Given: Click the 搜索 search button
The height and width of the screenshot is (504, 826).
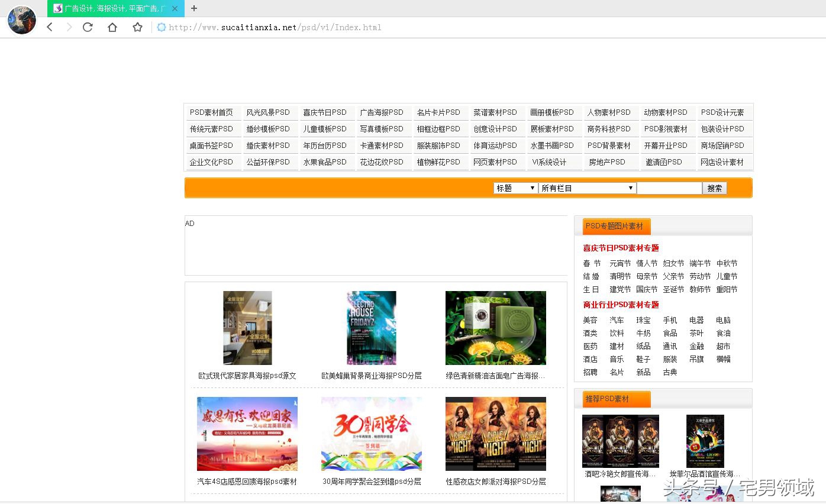Looking at the screenshot, I should coord(714,188).
